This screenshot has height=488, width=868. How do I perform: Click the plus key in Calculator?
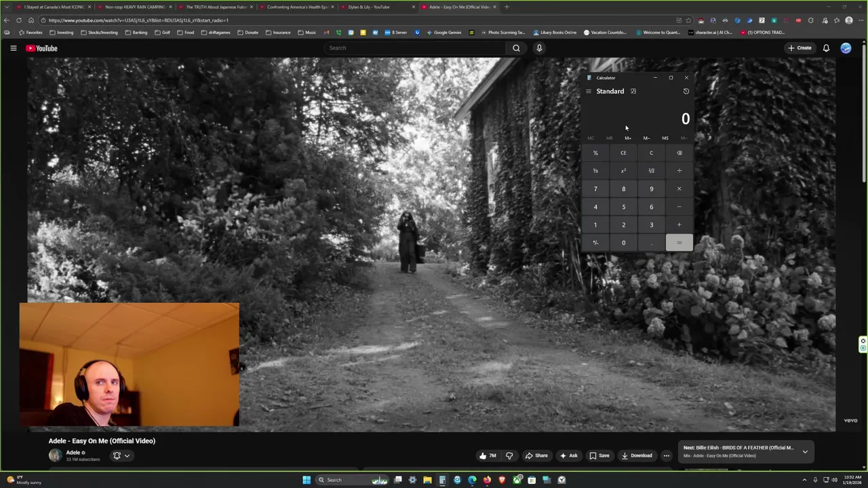pyautogui.click(x=679, y=225)
